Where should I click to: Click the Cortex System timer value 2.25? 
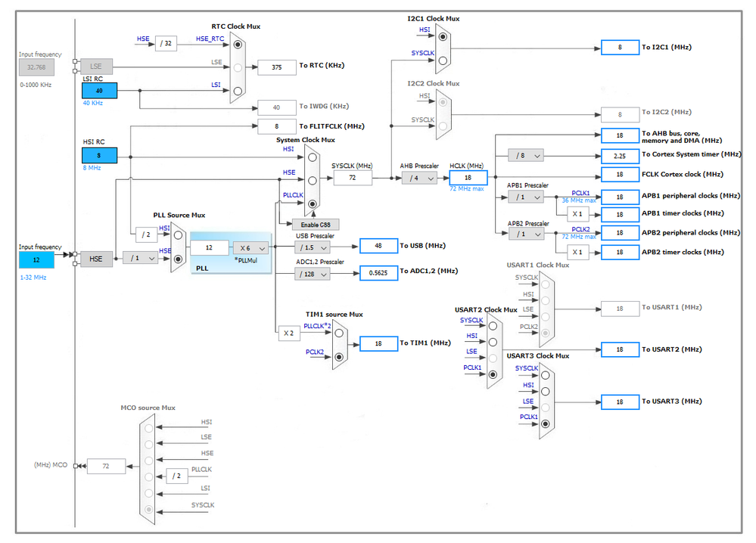click(x=620, y=156)
